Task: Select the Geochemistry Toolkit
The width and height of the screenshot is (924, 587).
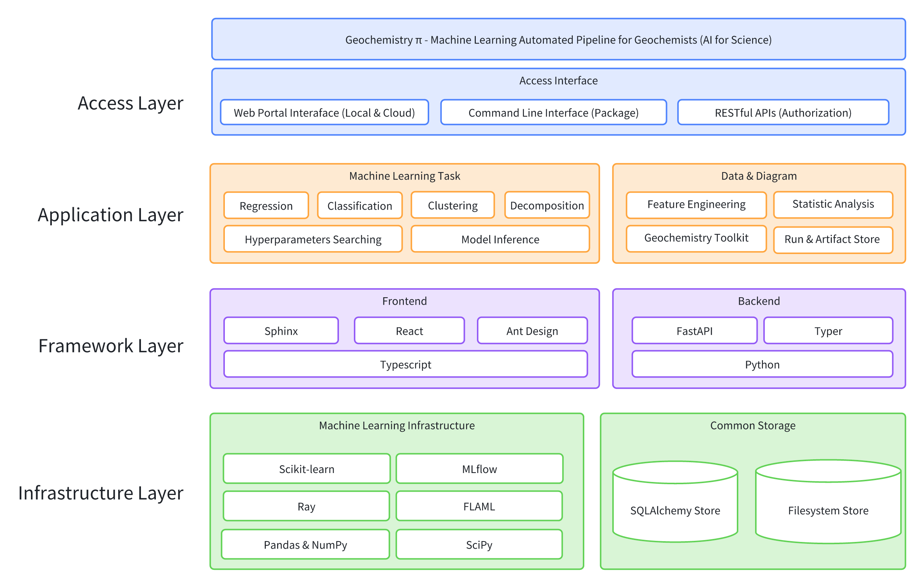Action: point(696,238)
